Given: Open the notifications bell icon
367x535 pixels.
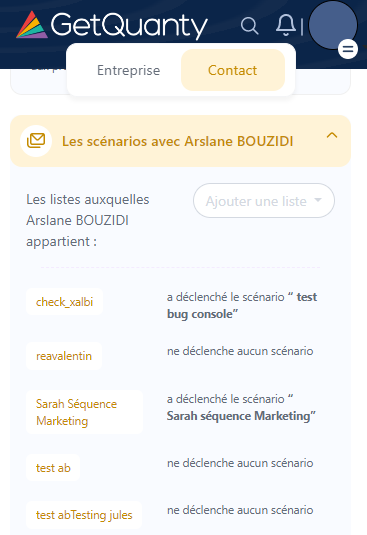Looking at the screenshot, I should [285, 25].
